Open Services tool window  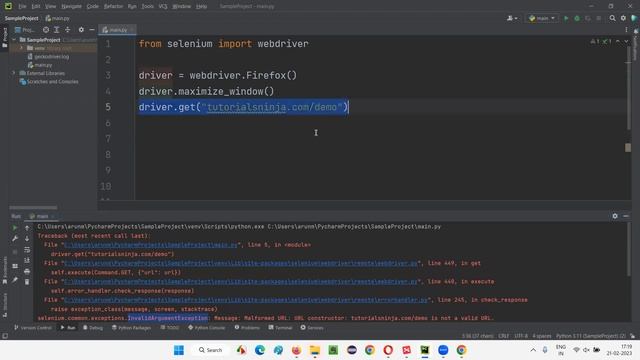click(312, 327)
